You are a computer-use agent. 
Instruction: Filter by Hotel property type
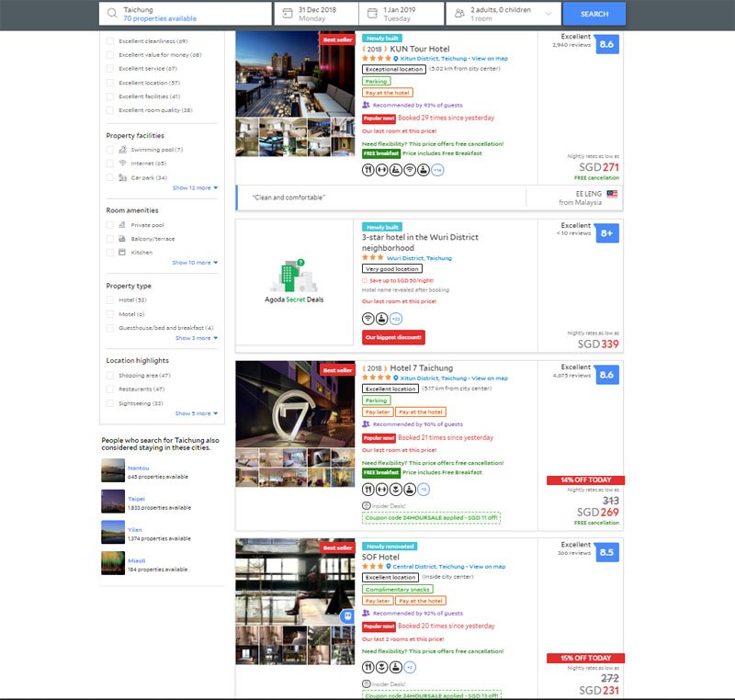[x=109, y=299]
